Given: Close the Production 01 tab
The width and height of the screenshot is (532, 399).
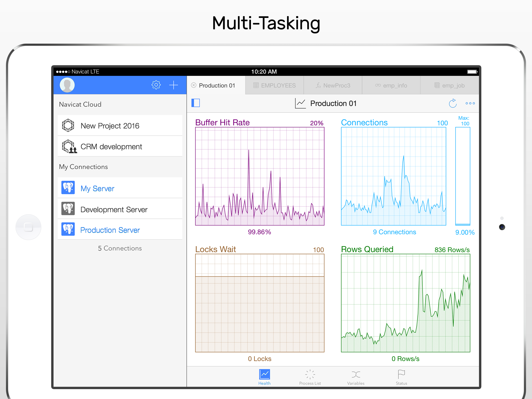Looking at the screenshot, I should (194, 85).
